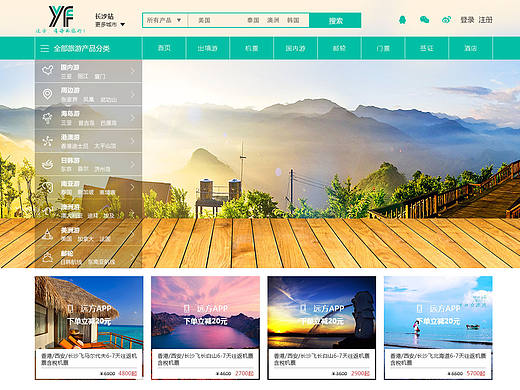Click the hamburger icon beside 全部旅游产品分类

click(44, 49)
